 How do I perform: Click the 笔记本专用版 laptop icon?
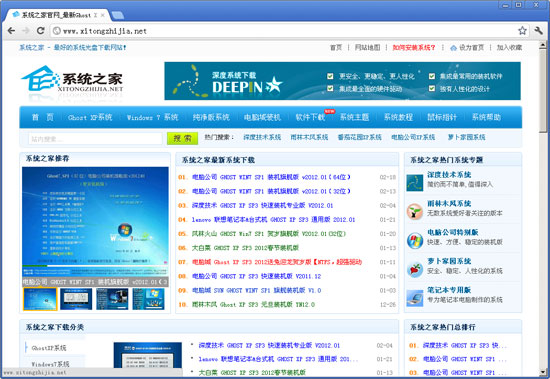[415, 298]
